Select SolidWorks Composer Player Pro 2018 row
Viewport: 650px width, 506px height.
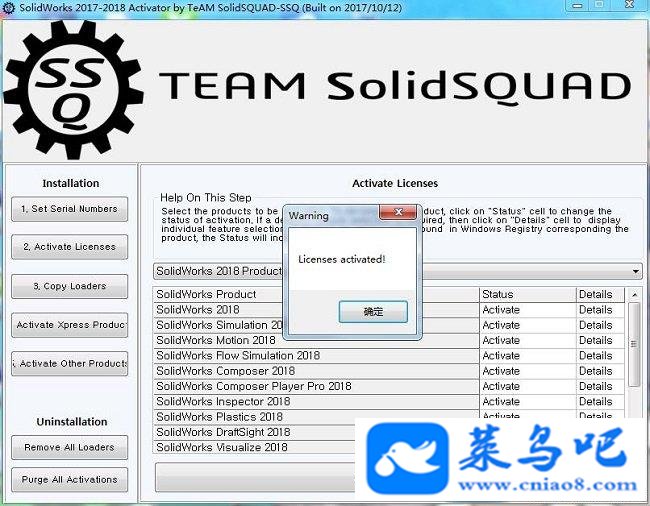pos(316,387)
